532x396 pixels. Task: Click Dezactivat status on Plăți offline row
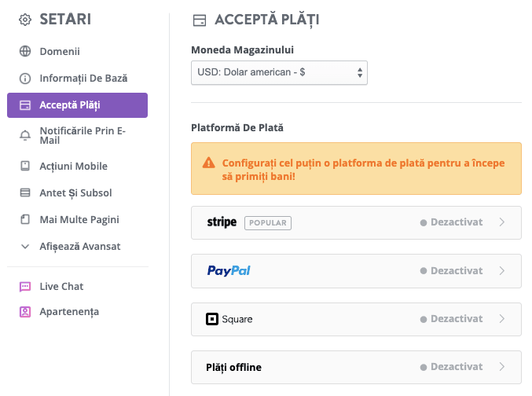point(451,367)
